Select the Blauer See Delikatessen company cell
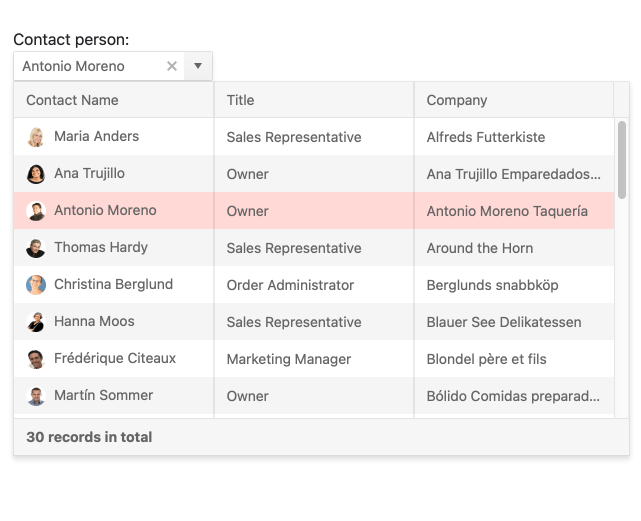The height and width of the screenshot is (521, 641). coord(504,322)
